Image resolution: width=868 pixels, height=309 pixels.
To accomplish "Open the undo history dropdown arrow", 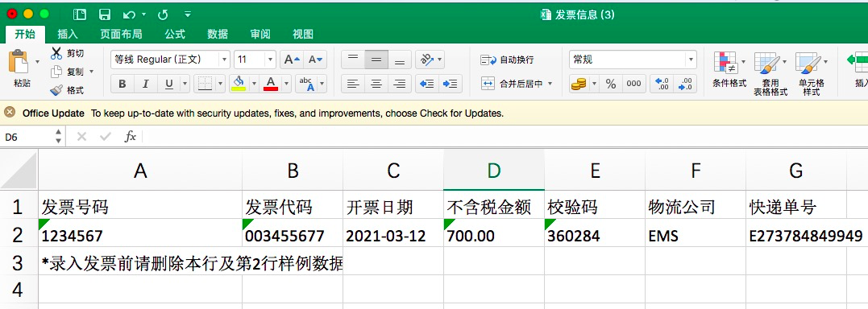I will click(144, 15).
